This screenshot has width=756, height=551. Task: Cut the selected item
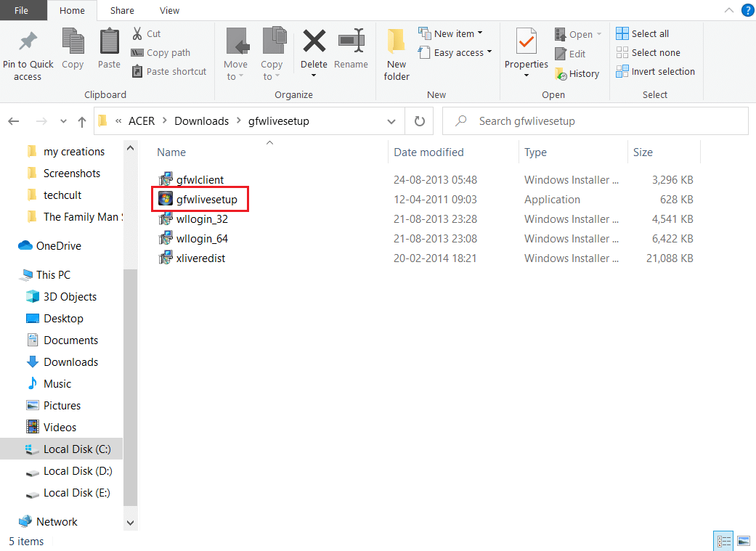[x=147, y=33]
